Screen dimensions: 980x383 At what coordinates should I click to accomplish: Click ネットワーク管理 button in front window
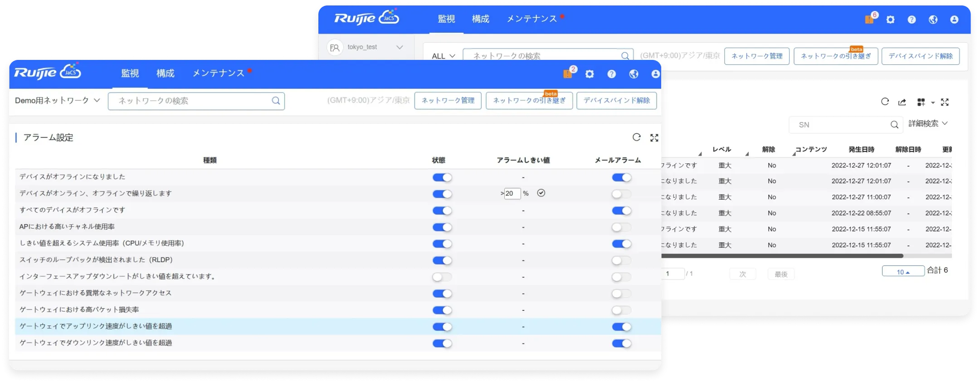tap(448, 100)
